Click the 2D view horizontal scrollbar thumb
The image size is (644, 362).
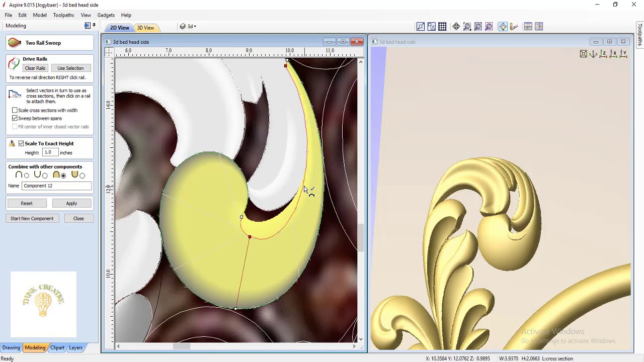pyautogui.click(x=182, y=346)
